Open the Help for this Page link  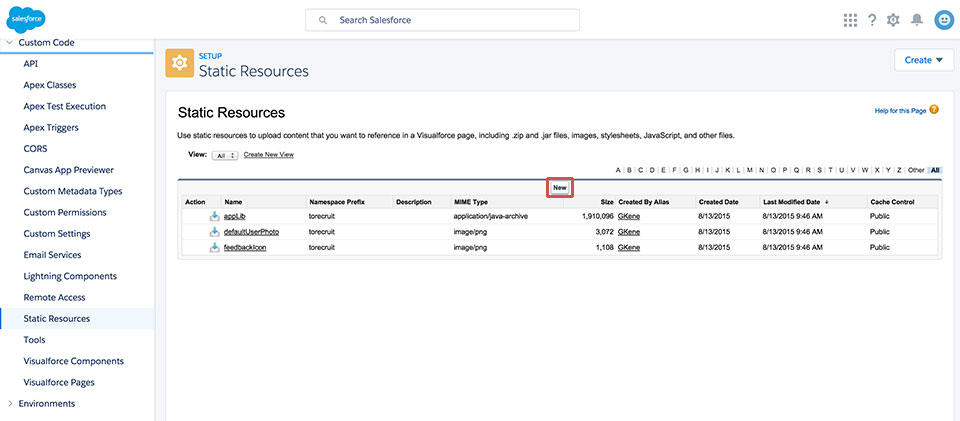coord(900,110)
